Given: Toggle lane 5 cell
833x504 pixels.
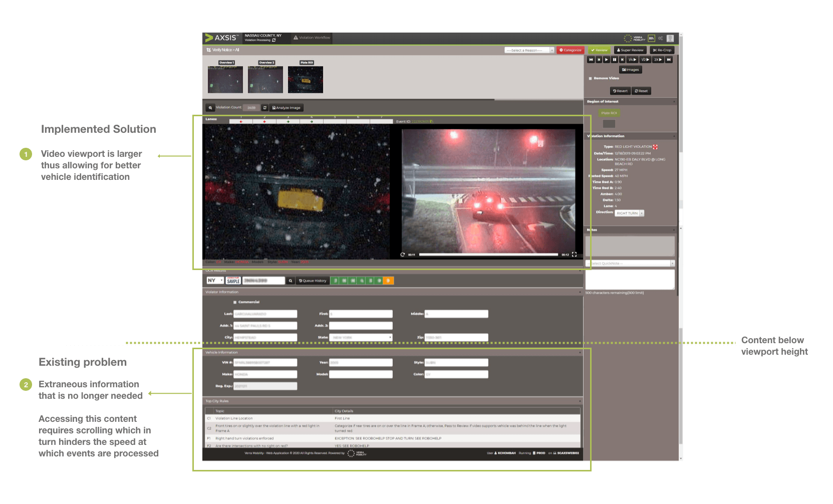Looking at the screenshot, I should tap(335, 121).
